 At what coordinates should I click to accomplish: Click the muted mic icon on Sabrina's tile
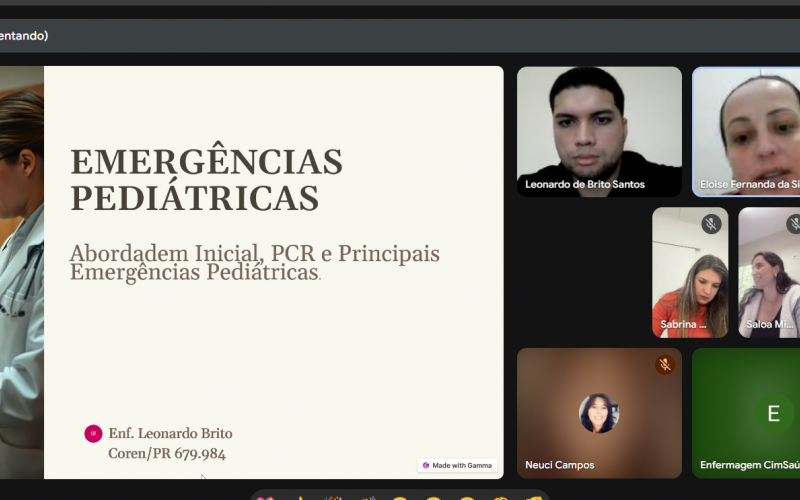[711, 224]
